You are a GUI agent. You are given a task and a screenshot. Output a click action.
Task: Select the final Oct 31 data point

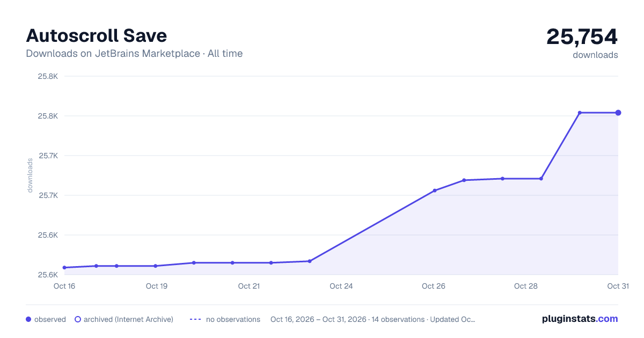pos(618,113)
